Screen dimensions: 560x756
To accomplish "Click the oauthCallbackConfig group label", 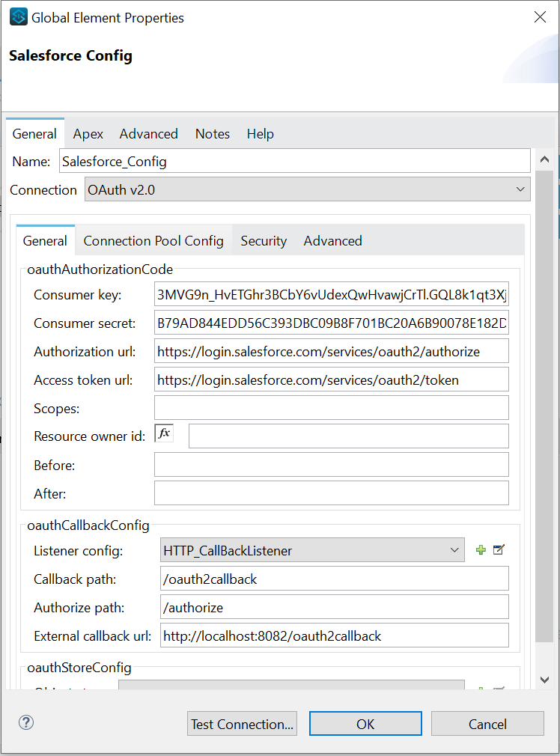I will pos(88,525).
